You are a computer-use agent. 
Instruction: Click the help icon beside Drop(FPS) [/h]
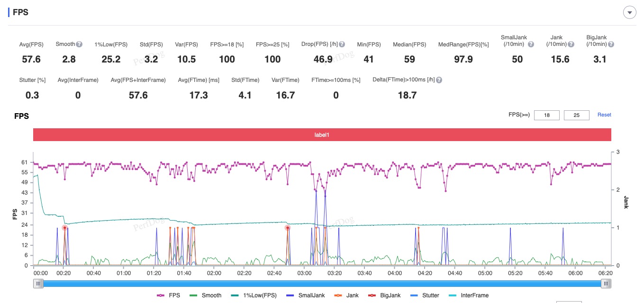click(342, 45)
